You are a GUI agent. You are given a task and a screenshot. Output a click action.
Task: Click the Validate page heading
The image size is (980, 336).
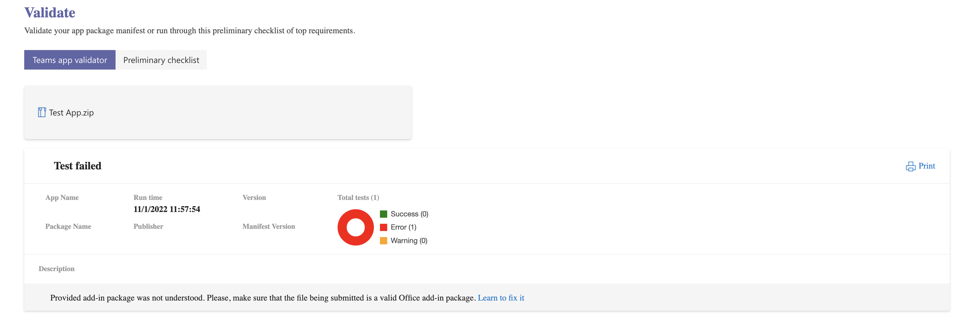[x=50, y=12]
